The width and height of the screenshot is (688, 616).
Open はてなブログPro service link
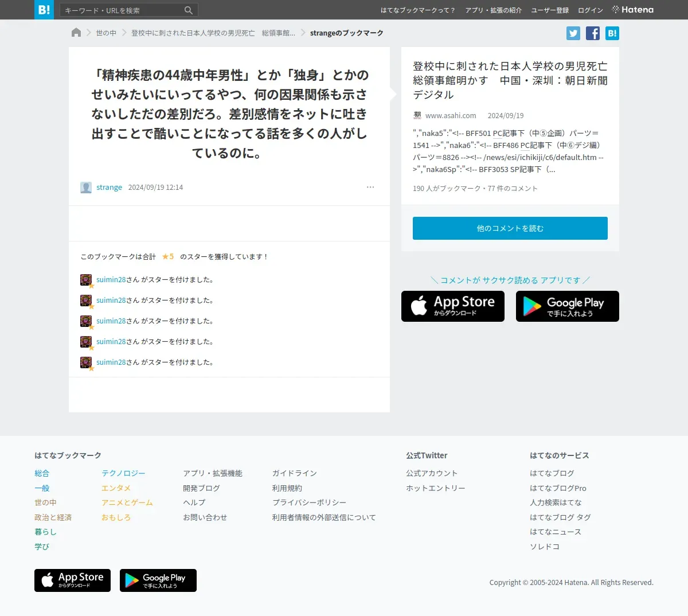tap(558, 488)
